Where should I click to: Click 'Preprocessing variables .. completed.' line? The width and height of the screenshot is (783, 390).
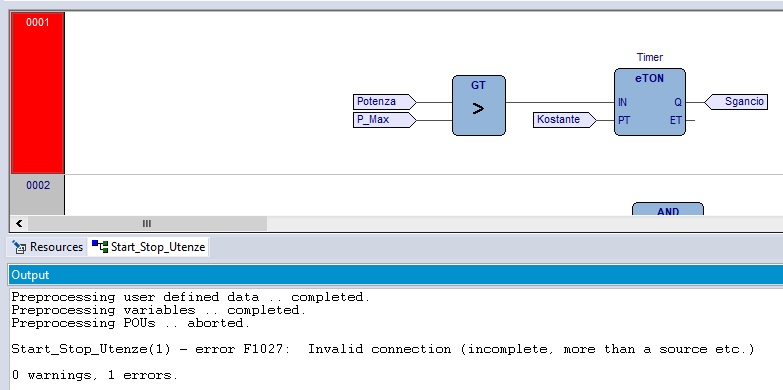point(158,310)
